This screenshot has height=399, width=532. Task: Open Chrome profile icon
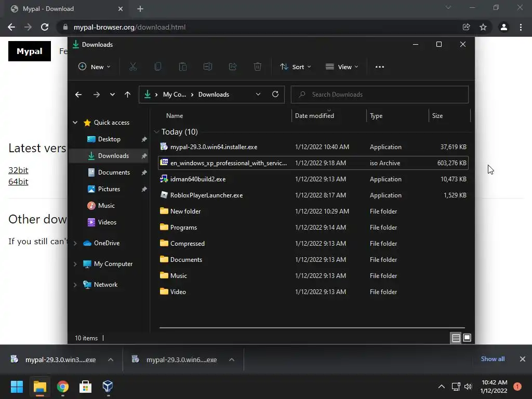pos(504,27)
